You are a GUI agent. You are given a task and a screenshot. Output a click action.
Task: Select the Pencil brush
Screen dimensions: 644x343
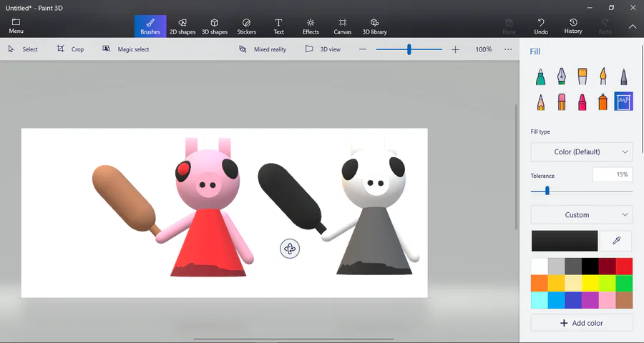click(540, 101)
